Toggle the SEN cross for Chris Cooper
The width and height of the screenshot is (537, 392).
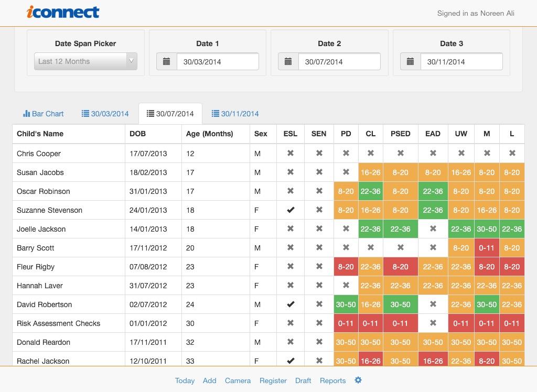point(319,153)
